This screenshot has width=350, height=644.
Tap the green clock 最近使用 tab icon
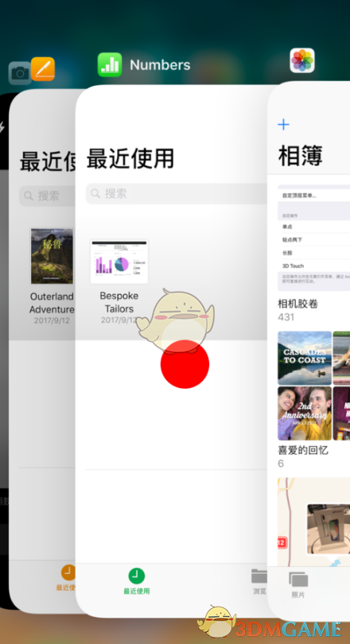136,576
